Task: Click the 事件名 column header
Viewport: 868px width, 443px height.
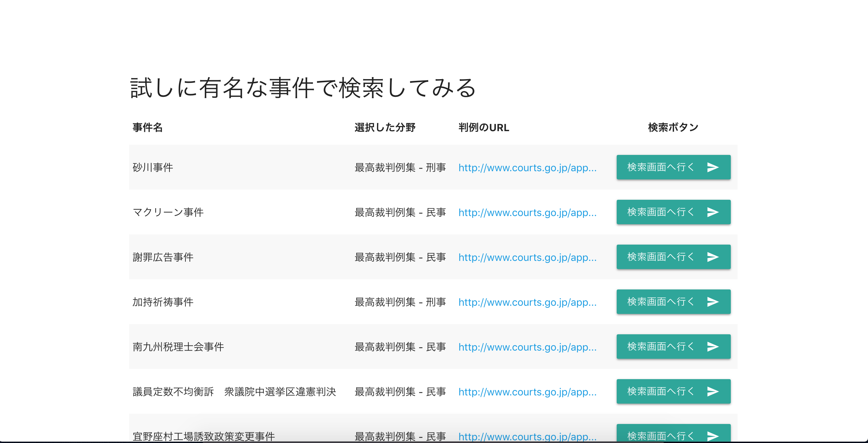Action: click(x=147, y=127)
